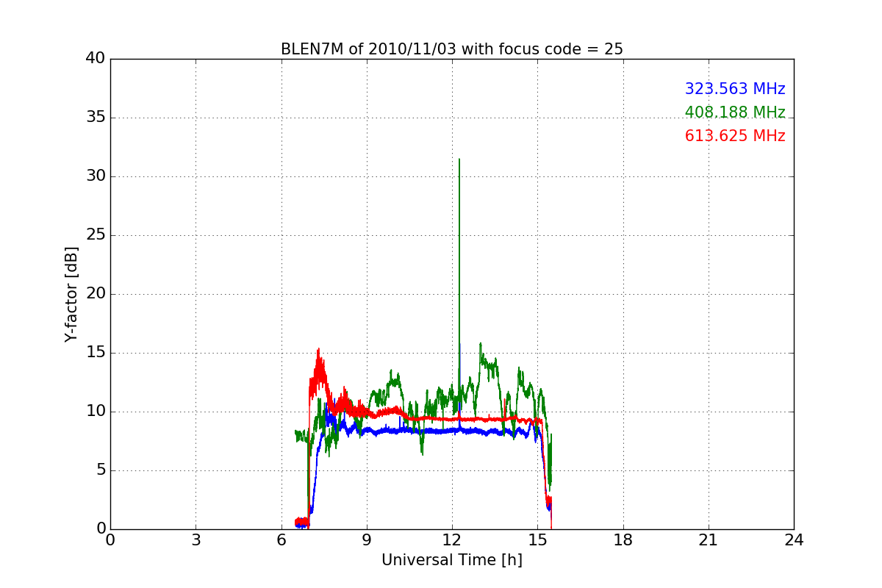Click the Universal Time [h] axis label

tap(451, 560)
